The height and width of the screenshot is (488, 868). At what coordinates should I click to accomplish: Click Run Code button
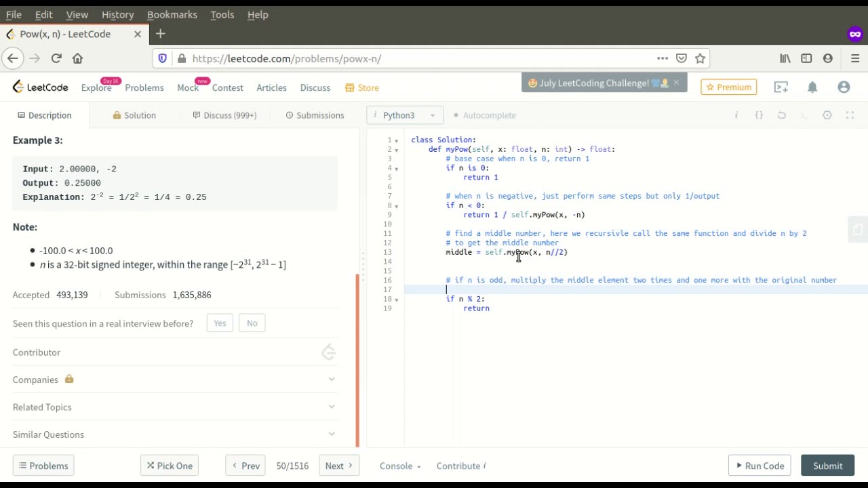coord(759,466)
